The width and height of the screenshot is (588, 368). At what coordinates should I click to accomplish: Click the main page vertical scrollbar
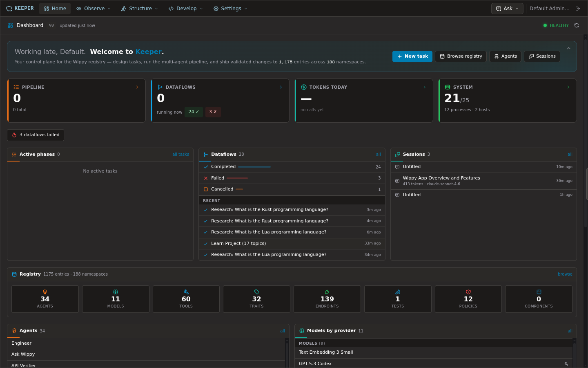pyautogui.click(x=586, y=133)
